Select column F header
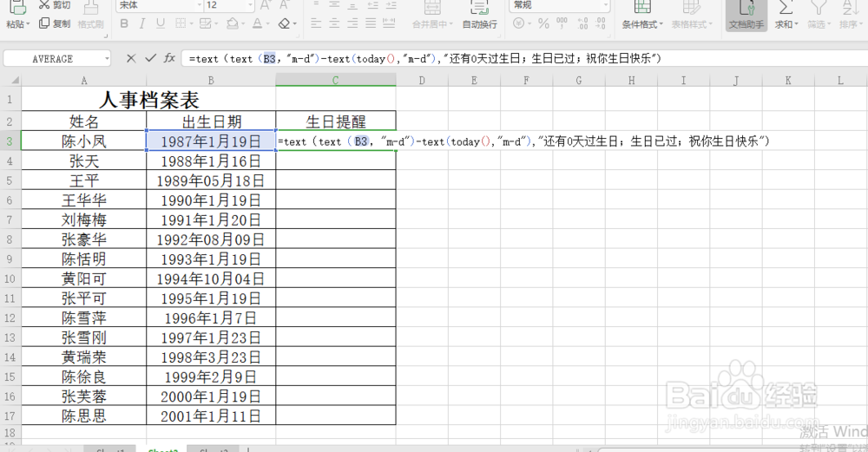The width and height of the screenshot is (868, 452). (x=526, y=80)
